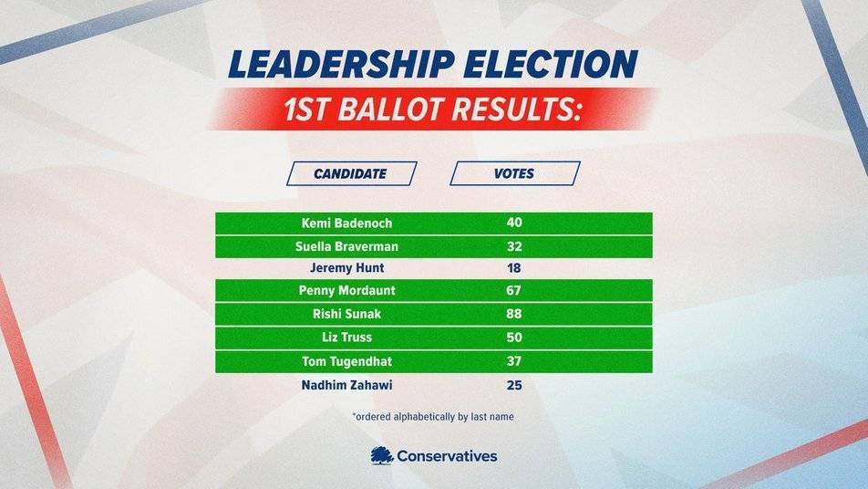Viewport: 868px width, 489px height.
Task: Select the CANDIDATE column header box
Action: [x=352, y=174]
